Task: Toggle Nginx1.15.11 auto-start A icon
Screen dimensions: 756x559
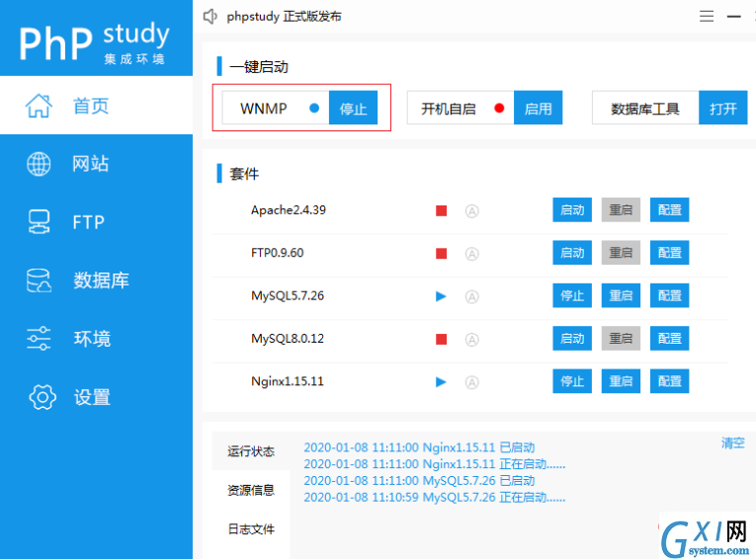Action: pyautogui.click(x=472, y=382)
